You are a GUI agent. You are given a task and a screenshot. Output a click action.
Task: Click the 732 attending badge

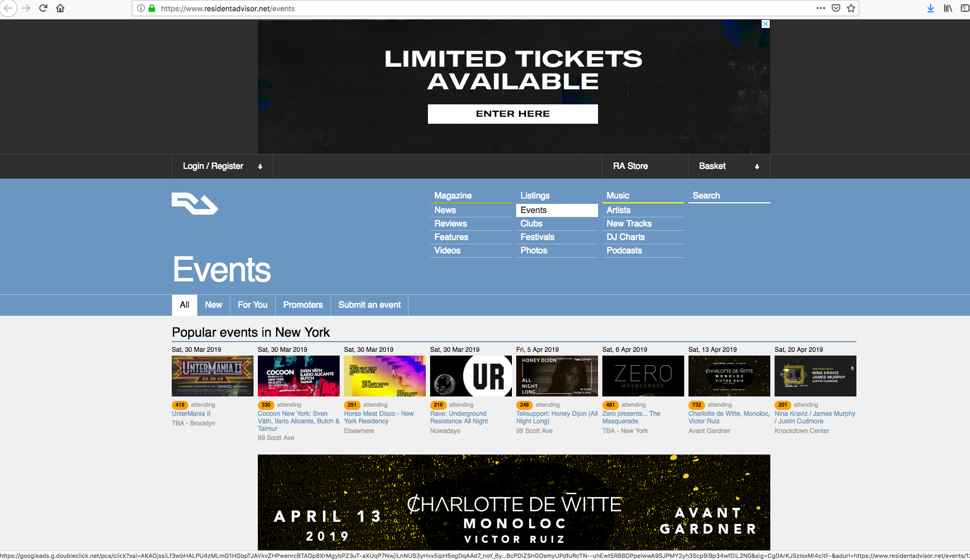(697, 405)
